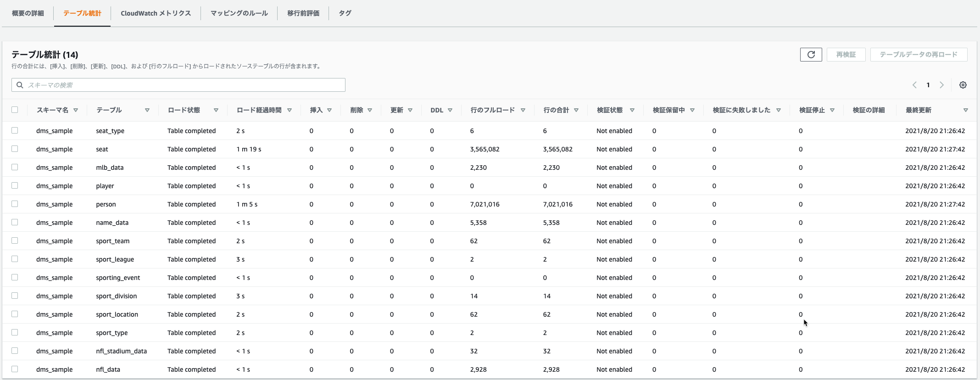Check the sporting_event row checkbox
The width and height of the screenshot is (980, 380).
(x=15, y=277)
